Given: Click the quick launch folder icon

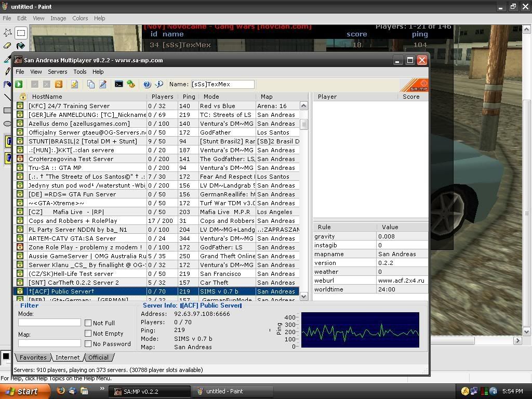Looking at the screenshot, I should pos(84,391).
